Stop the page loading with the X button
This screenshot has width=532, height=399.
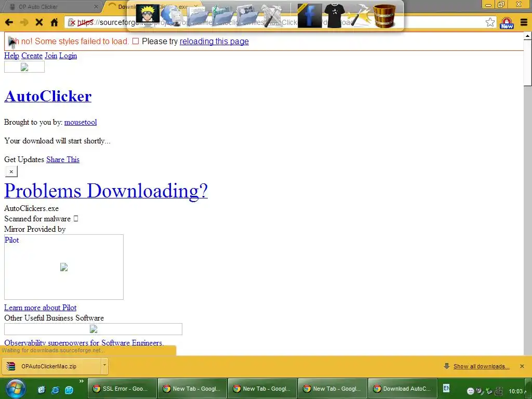[x=39, y=22]
